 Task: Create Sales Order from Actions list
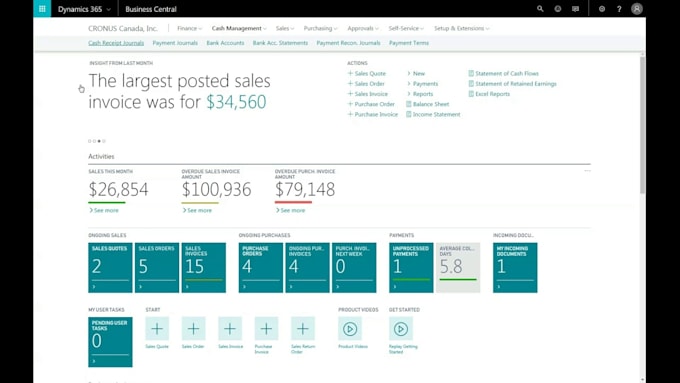(366, 84)
